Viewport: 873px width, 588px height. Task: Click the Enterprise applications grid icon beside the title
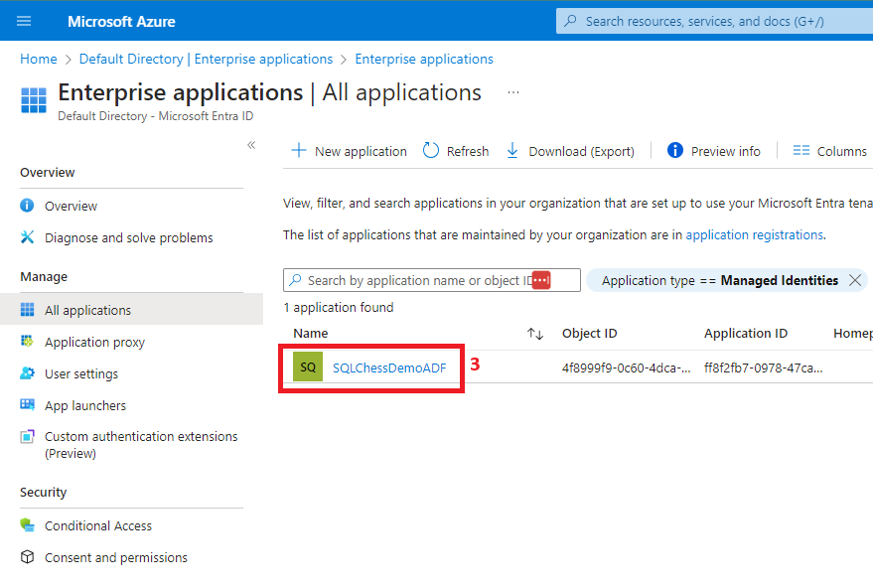tap(34, 100)
